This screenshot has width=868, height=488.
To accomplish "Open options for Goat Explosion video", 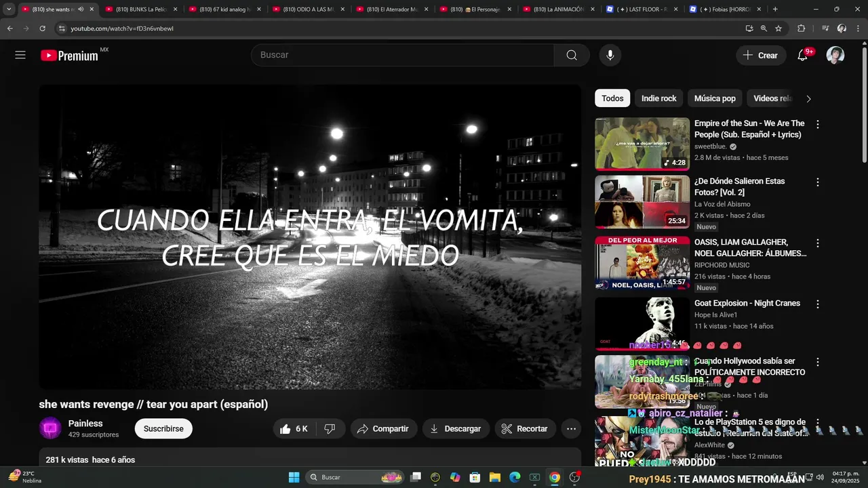I will (x=817, y=304).
